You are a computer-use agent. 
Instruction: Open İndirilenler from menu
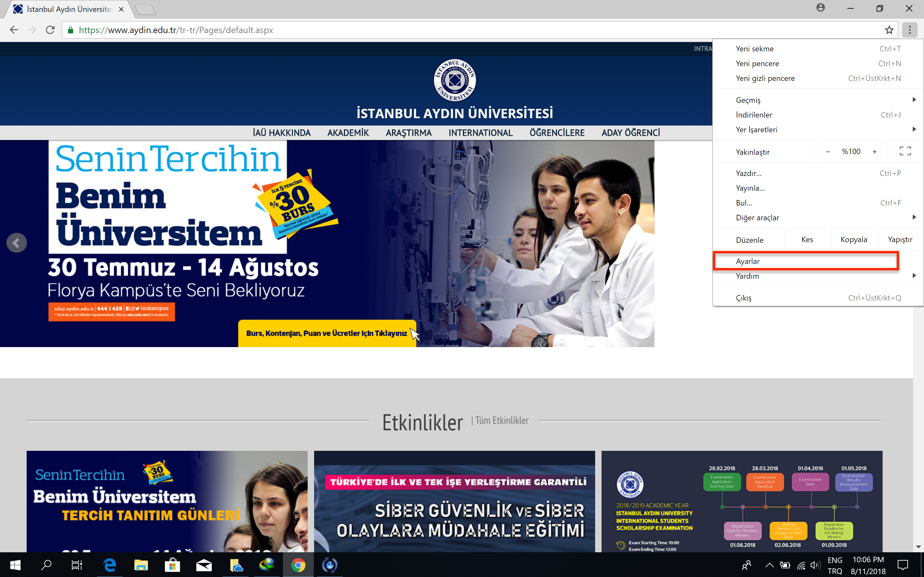[818, 115]
